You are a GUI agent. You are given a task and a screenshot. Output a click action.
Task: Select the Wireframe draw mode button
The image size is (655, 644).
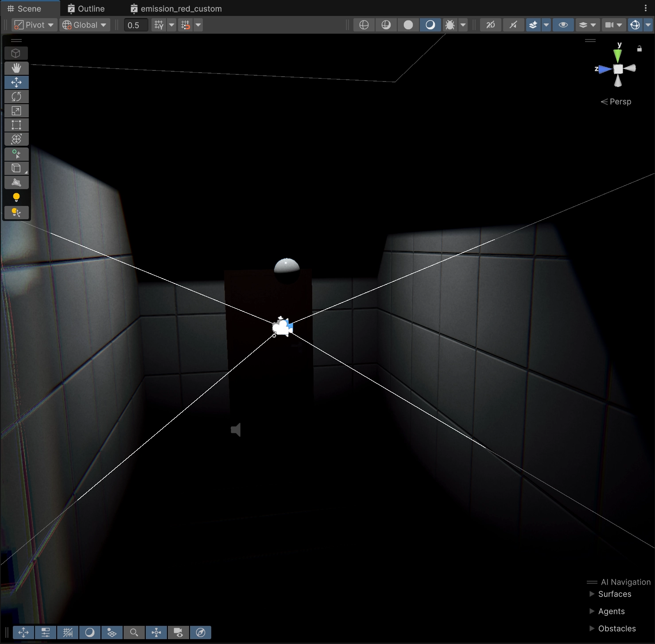(x=364, y=25)
